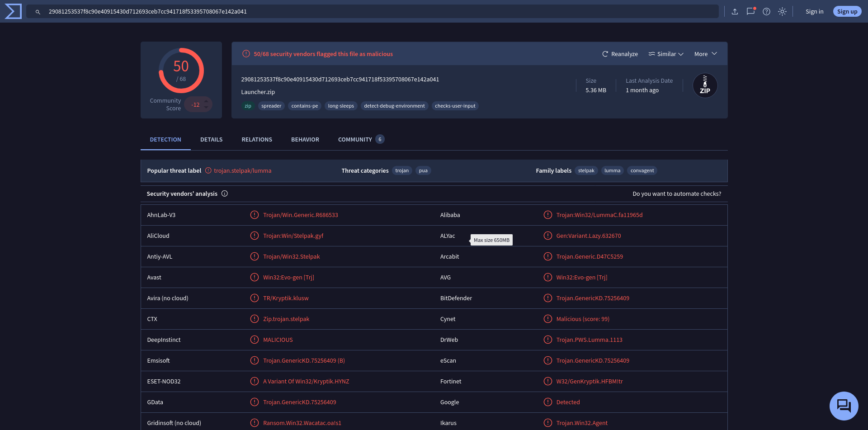Open 'Do you want to automate checks?' link

677,194
